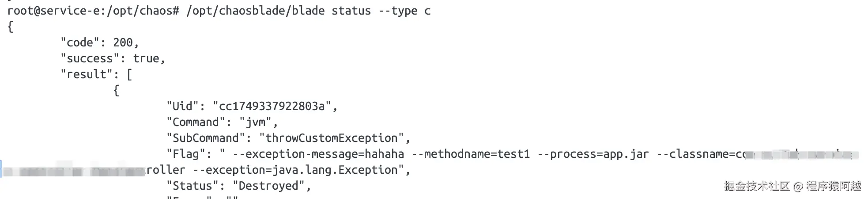Click the --exception-message=hahaha argument
Screen dimensions: 868x199
pyautogui.click(x=318, y=154)
